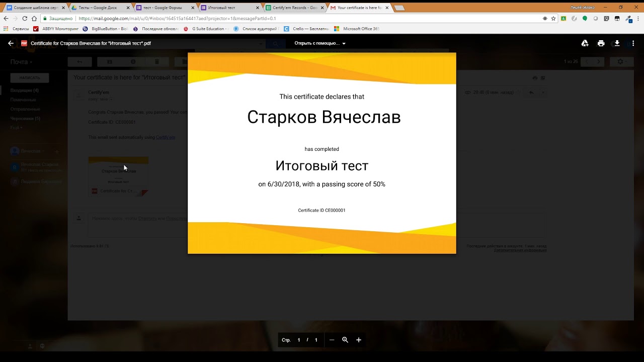
Task: Open Microsoft Office 365 bookmark
Action: (x=357, y=29)
